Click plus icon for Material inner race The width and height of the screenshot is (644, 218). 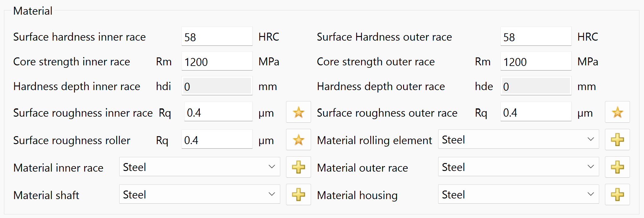[x=298, y=167]
